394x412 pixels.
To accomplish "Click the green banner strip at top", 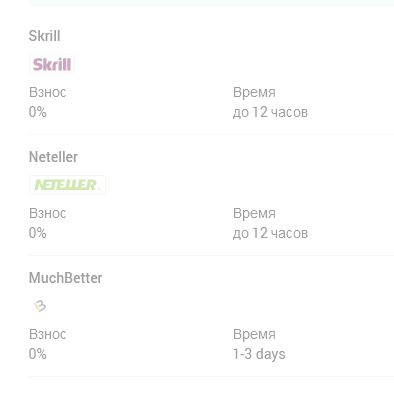I will tap(211, 3).
